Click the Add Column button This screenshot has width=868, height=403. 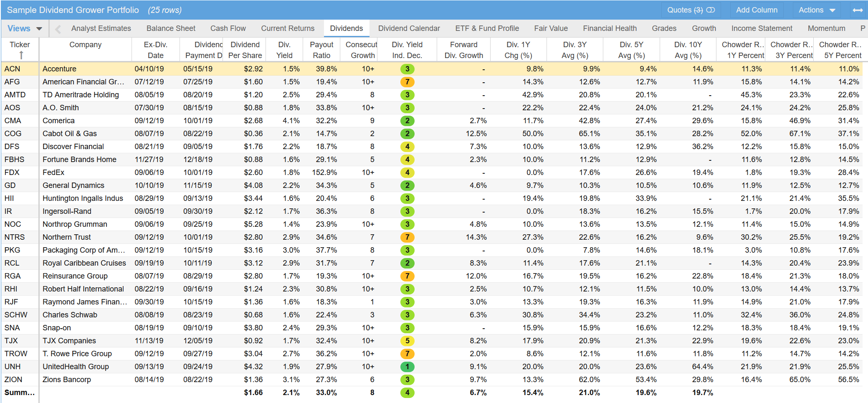click(x=757, y=10)
